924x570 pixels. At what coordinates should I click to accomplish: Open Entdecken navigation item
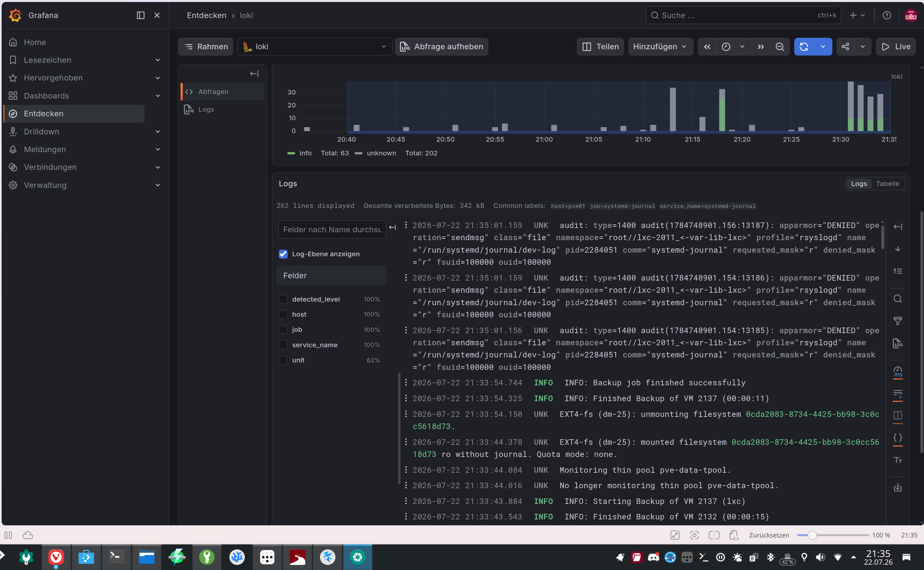tap(74, 113)
